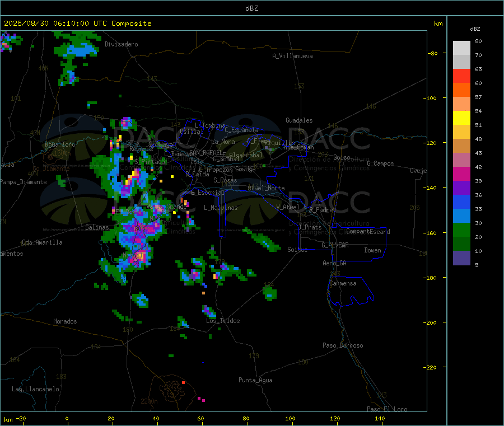Click the dark orange 57–60 dBZ swatch

coord(461,90)
